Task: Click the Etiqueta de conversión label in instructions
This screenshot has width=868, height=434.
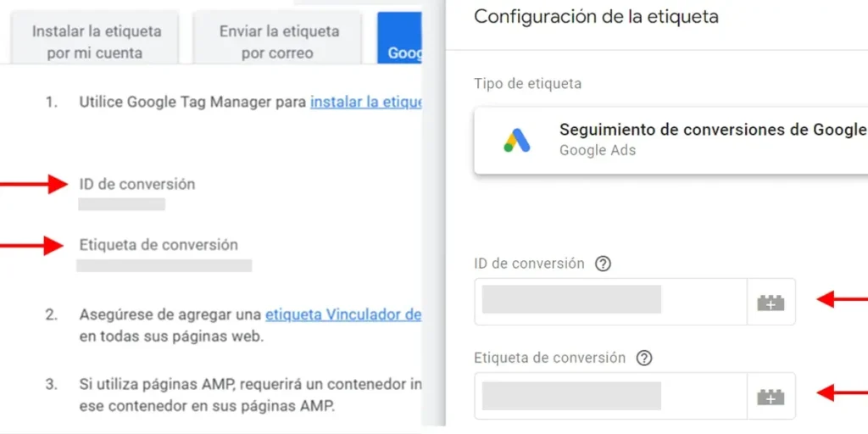Action: tap(159, 245)
